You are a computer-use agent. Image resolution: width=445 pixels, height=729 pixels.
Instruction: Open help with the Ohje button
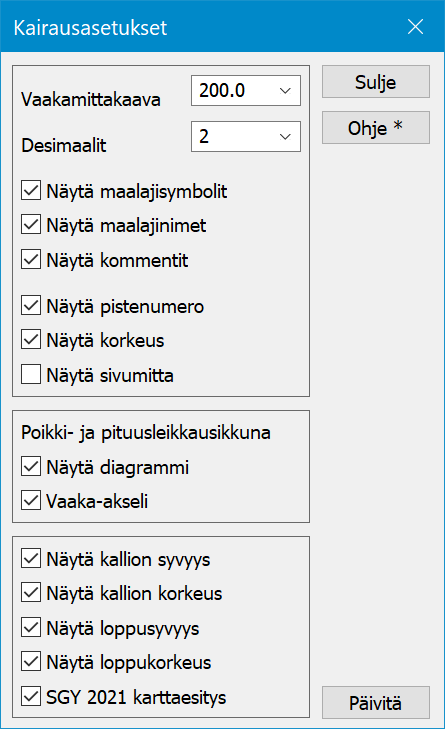point(376,128)
